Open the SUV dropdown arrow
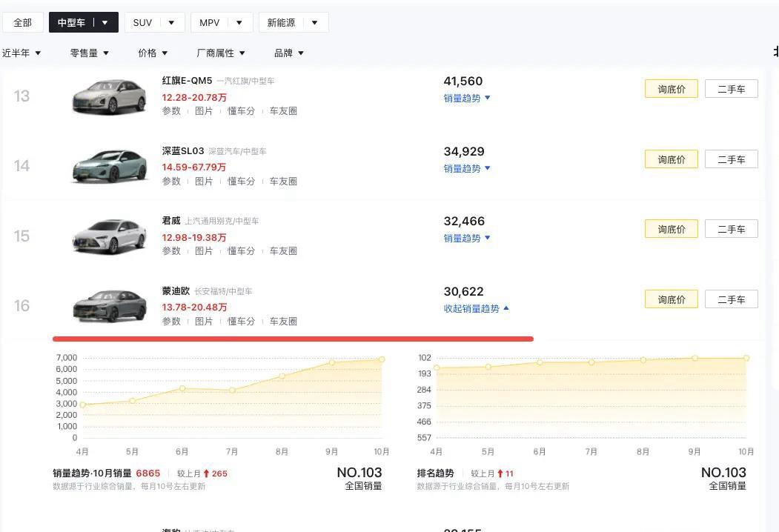Image resolution: width=779 pixels, height=532 pixels. coord(171,22)
